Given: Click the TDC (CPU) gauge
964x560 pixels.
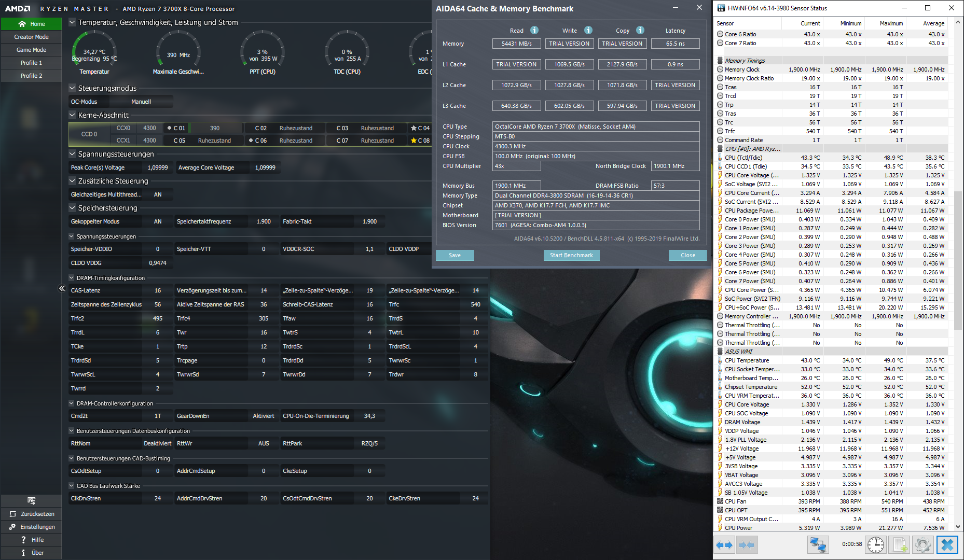Looking at the screenshot, I should (x=348, y=52).
